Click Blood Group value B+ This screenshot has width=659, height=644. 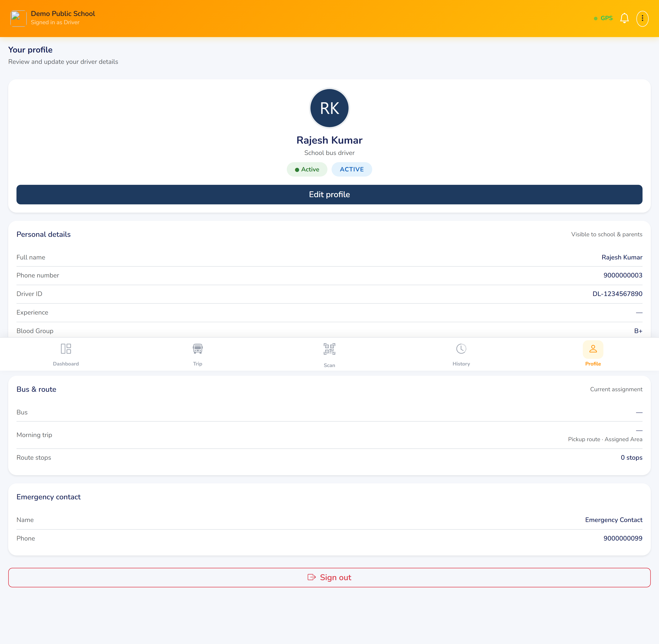[638, 331]
